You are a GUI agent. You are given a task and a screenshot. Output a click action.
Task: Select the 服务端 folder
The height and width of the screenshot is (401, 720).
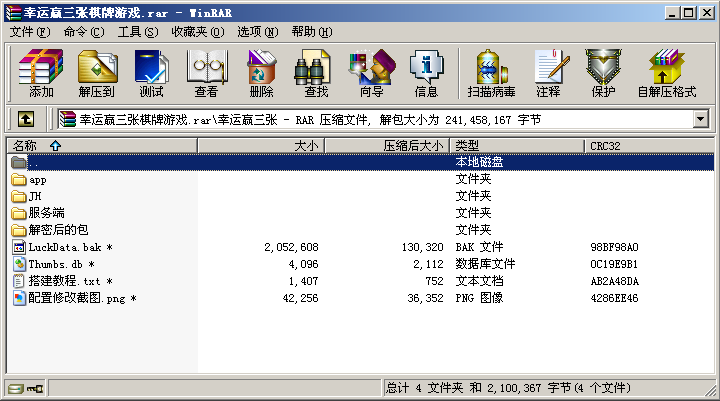pyautogui.click(x=46, y=213)
